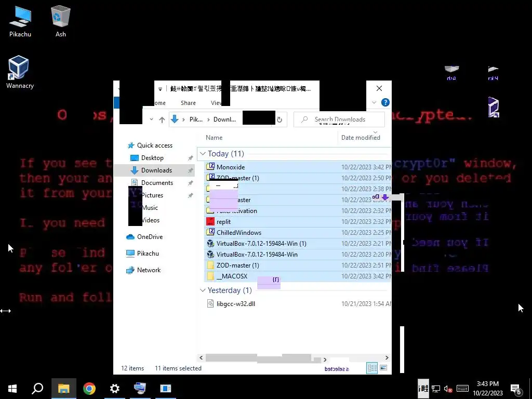Open the touch keyboard tray icon

pos(462,389)
